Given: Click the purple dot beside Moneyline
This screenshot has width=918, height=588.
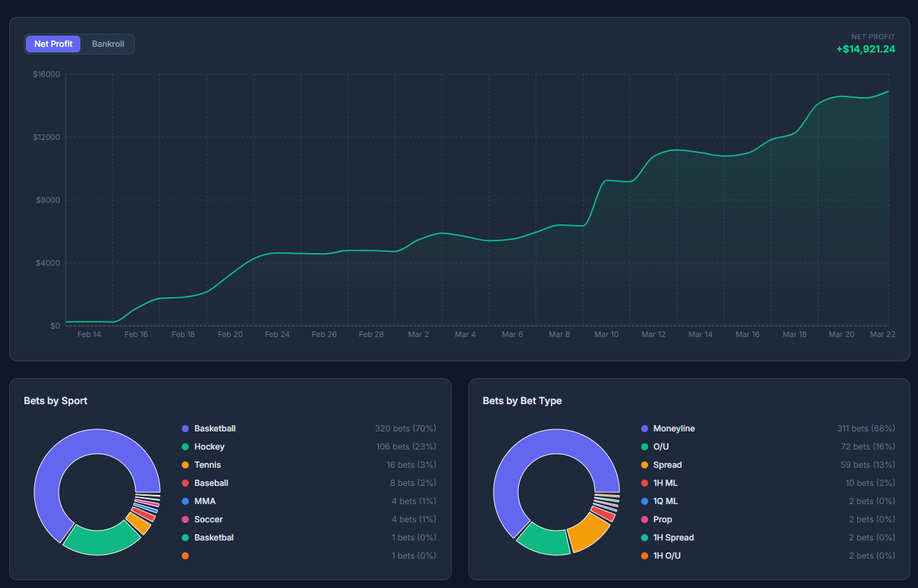Looking at the screenshot, I should tap(644, 429).
